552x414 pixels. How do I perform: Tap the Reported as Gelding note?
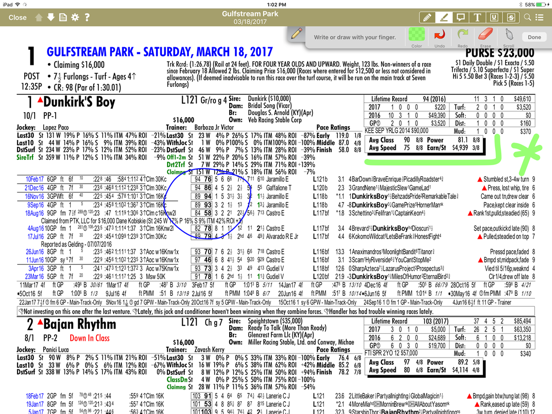click(76, 244)
